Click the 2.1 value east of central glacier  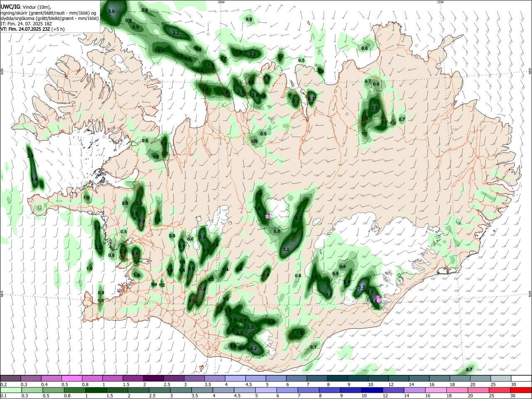(298, 218)
